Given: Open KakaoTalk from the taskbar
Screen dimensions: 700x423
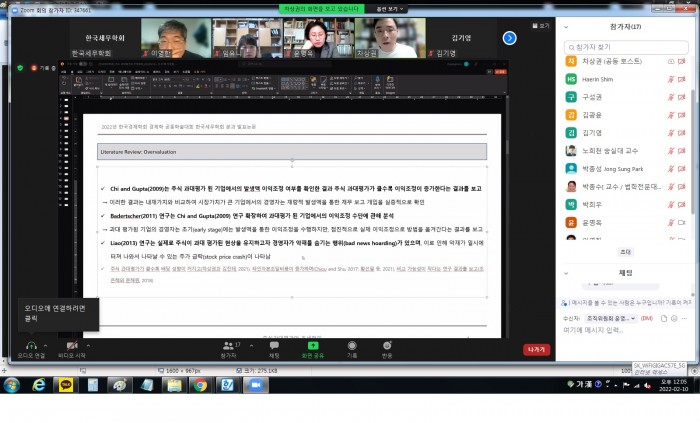Looking at the screenshot, I should [x=68, y=385].
